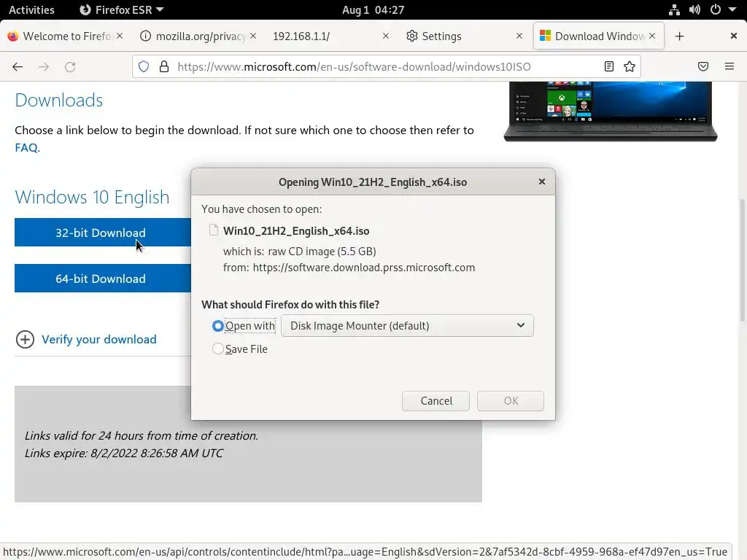Go back using the back arrow
The width and height of the screenshot is (747, 560).
pyautogui.click(x=18, y=66)
